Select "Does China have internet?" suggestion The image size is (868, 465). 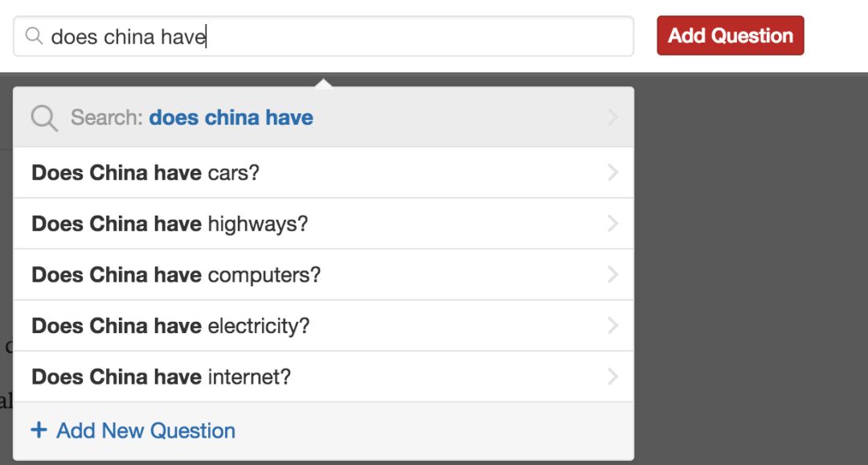click(x=161, y=377)
